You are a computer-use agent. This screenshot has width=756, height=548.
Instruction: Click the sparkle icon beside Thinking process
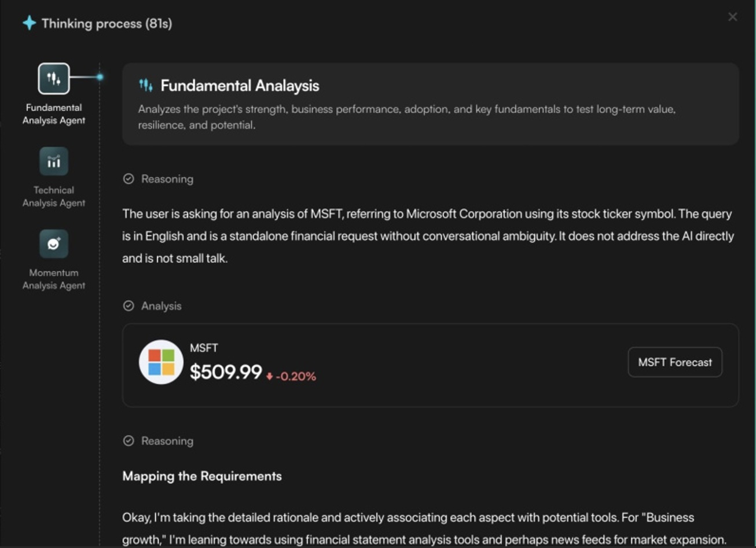(x=28, y=24)
